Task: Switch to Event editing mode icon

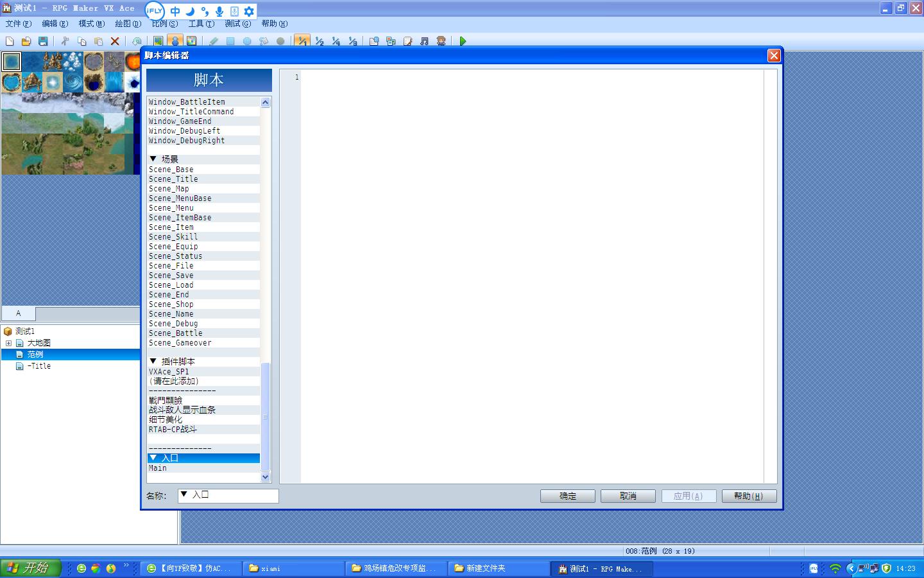Action: click(x=175, y=41)
